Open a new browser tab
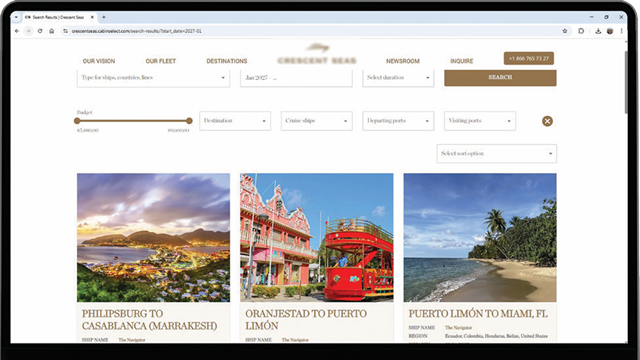 coord(104,17)
